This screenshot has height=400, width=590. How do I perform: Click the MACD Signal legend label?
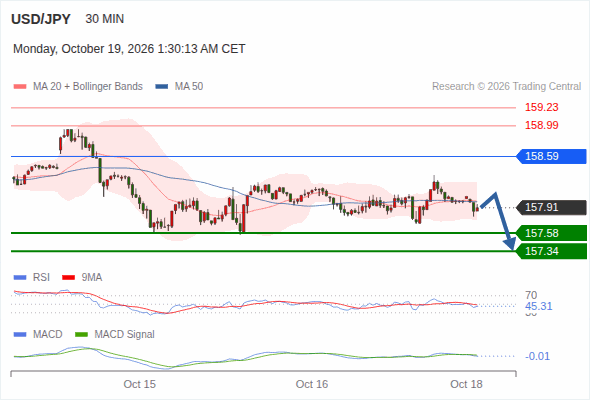[125, 334]
